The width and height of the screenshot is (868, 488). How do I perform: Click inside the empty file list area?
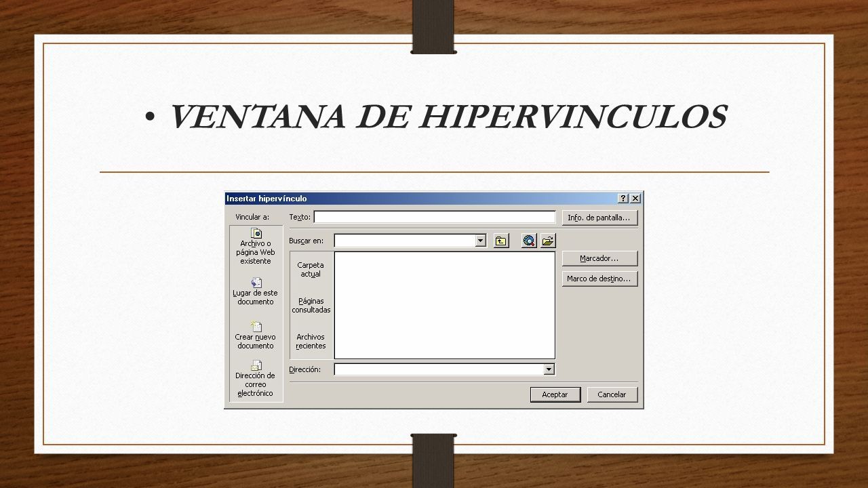pos(445,305)
